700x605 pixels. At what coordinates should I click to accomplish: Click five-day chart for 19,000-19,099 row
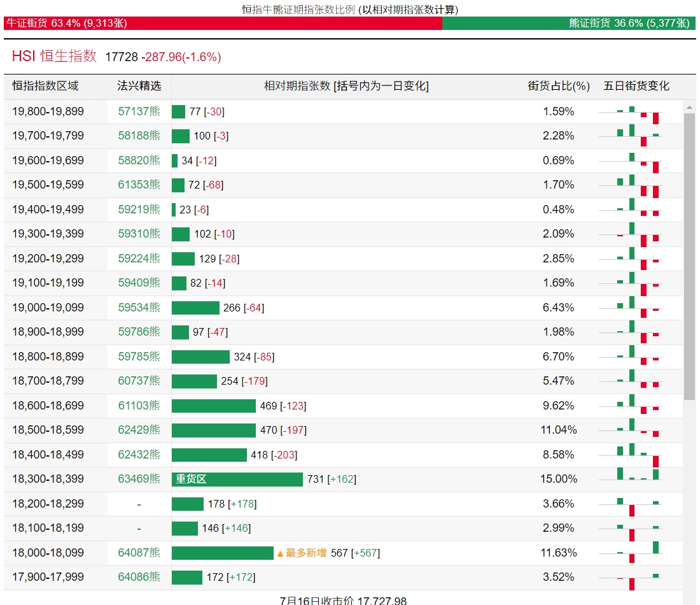tap(638, 308)
